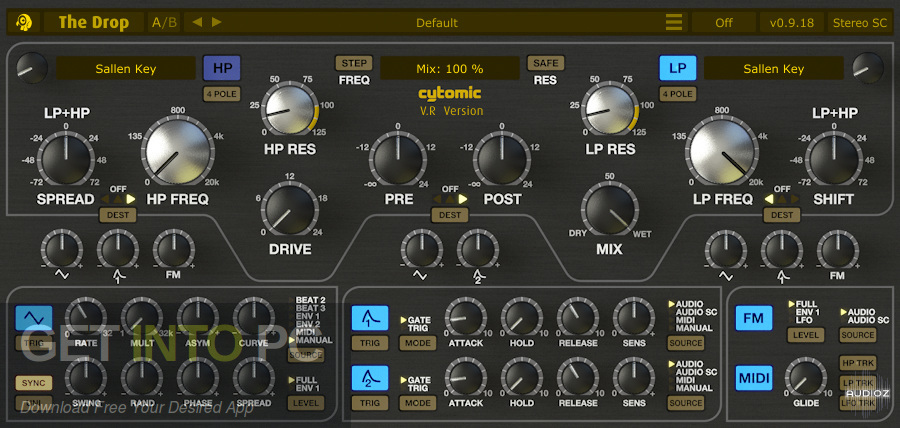This screenshot has width=900, height=428.
Task: Click the LFO amount knob under SPREAD
Action: click(x=62, y=250)
